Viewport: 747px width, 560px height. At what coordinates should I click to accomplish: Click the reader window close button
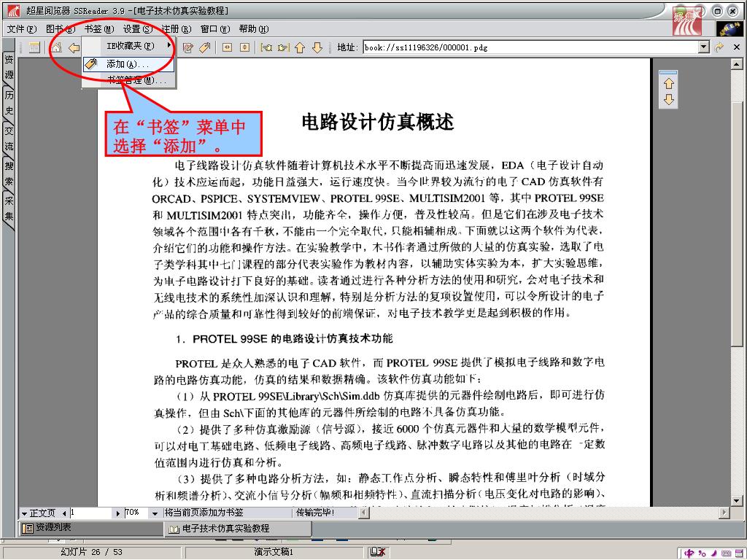point(732,11)
